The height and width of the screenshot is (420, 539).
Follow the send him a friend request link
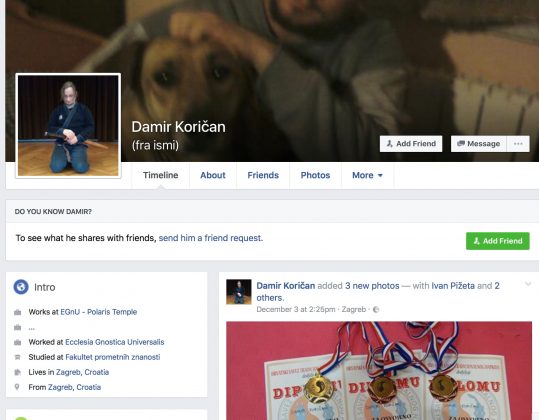pyautogui.click(x=211, y=238)
